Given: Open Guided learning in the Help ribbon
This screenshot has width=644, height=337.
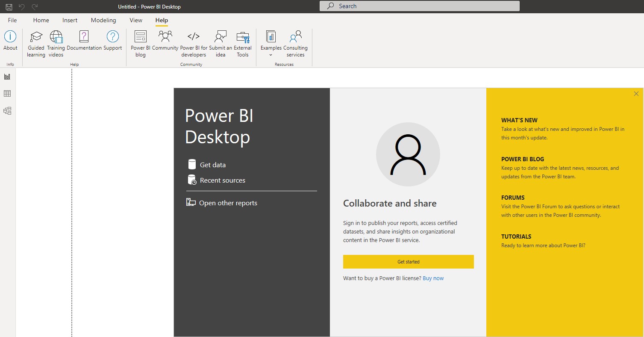Looking at the screenshot, I should pos(36,37).
